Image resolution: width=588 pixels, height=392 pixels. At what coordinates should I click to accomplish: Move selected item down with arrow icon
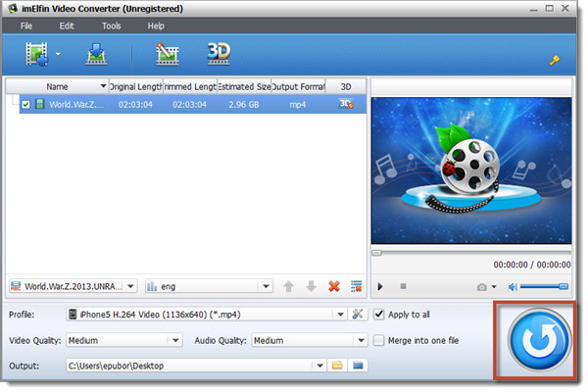[311, 286]
